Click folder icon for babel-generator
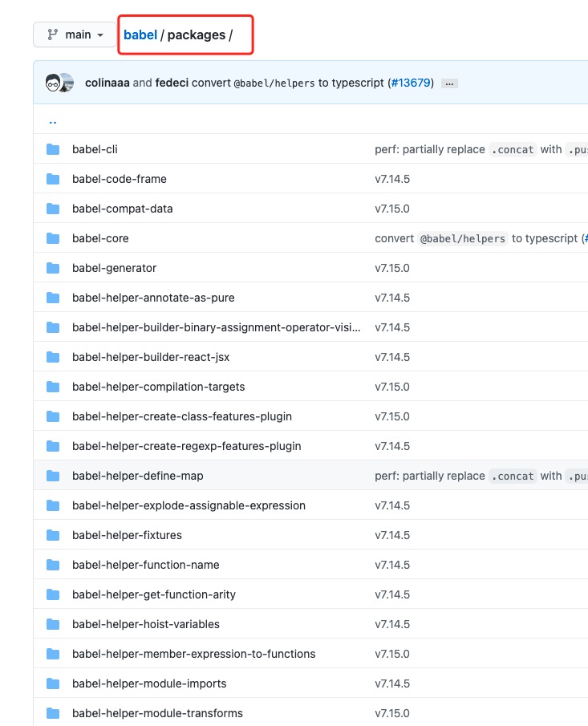Image resolution: width=588 pixels, height=726 pixels. (53, 268)
